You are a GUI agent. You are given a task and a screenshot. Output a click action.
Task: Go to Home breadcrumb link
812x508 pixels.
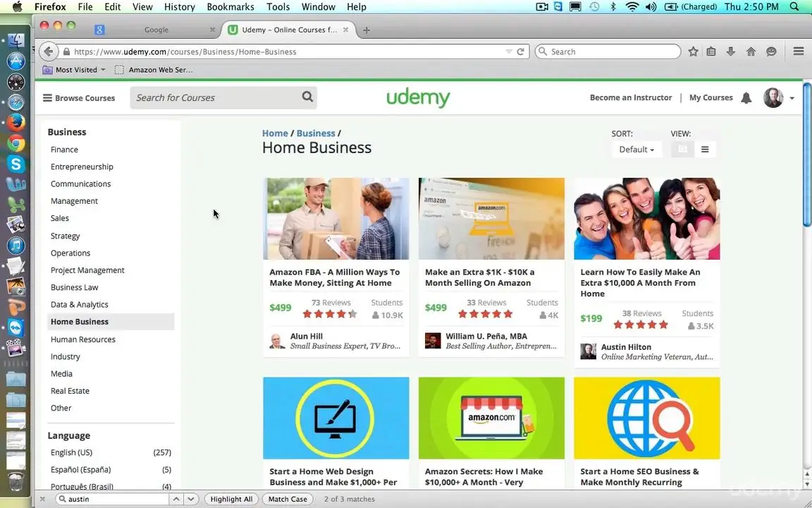275,133
